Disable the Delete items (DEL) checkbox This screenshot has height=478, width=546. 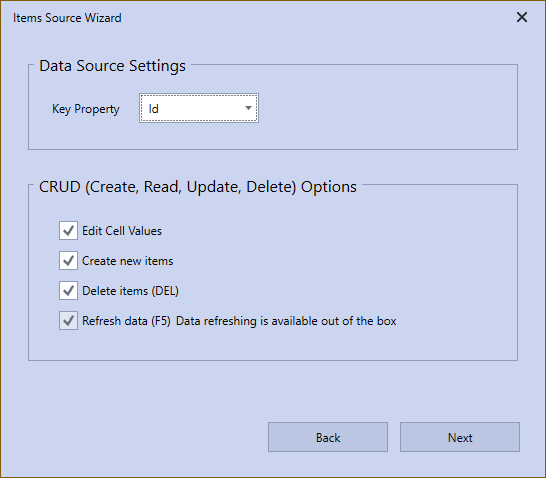(68, 290)
